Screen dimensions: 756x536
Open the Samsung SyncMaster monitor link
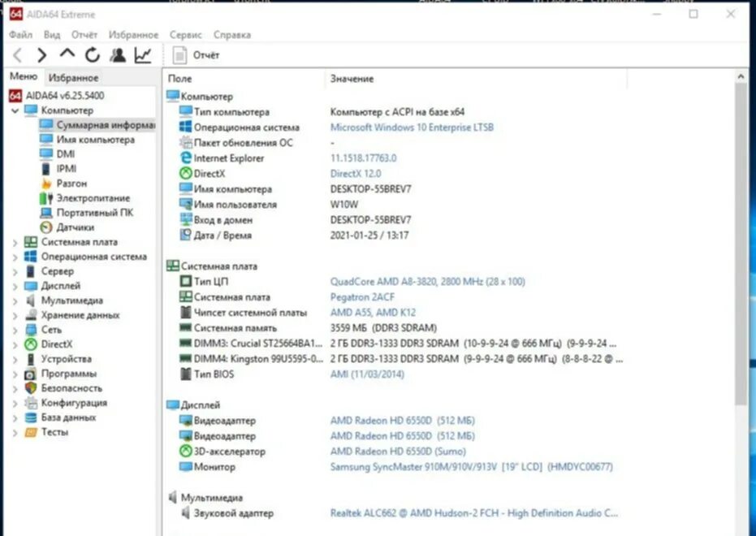point(471,467)
